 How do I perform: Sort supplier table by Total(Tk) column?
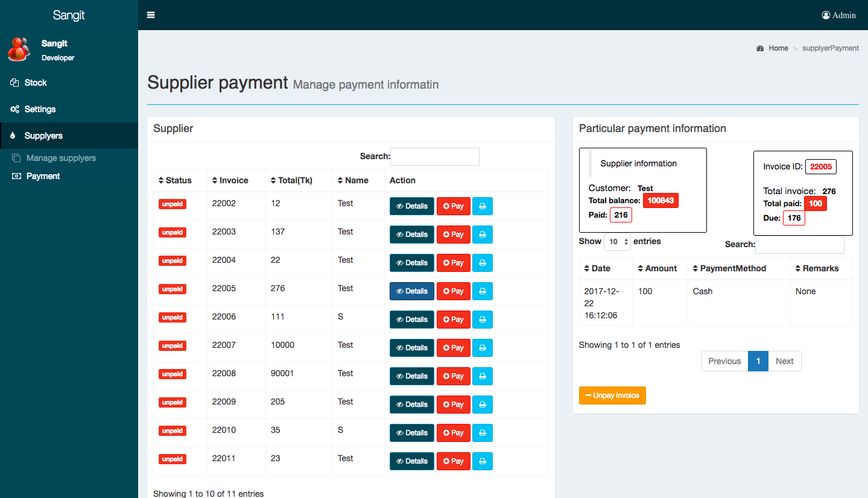(291, 180)
